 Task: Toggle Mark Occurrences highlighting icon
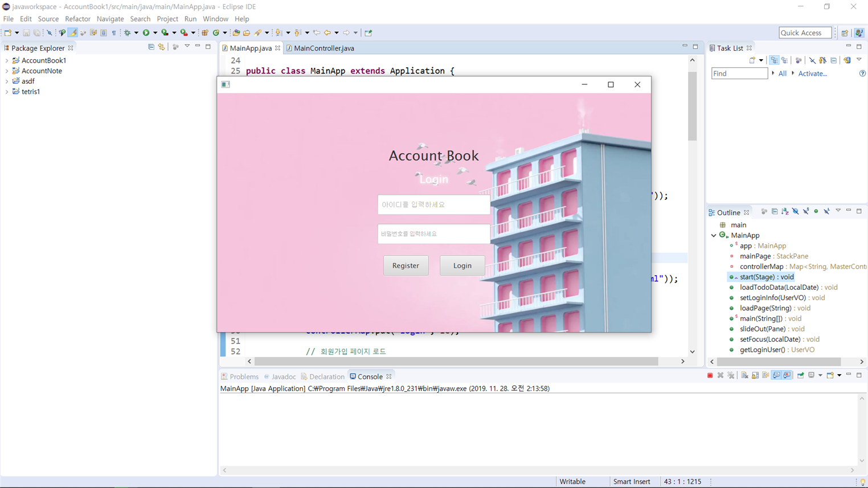pos(72,32)
